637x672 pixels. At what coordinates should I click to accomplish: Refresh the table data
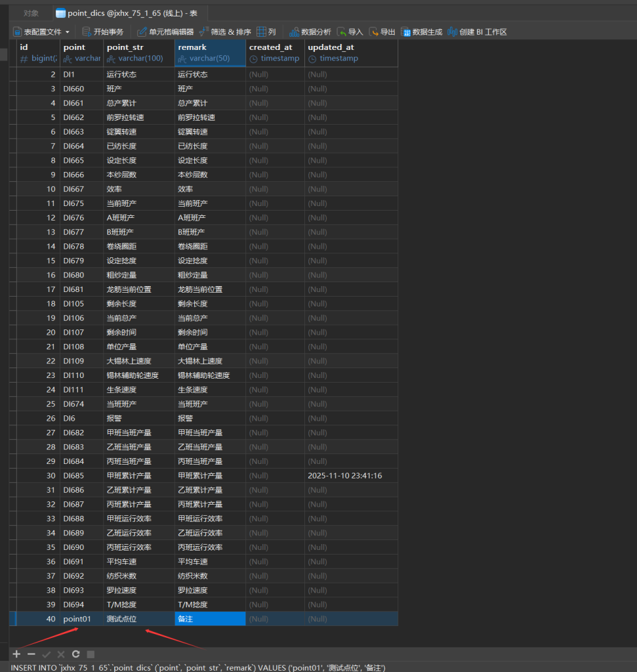point(76,654)
